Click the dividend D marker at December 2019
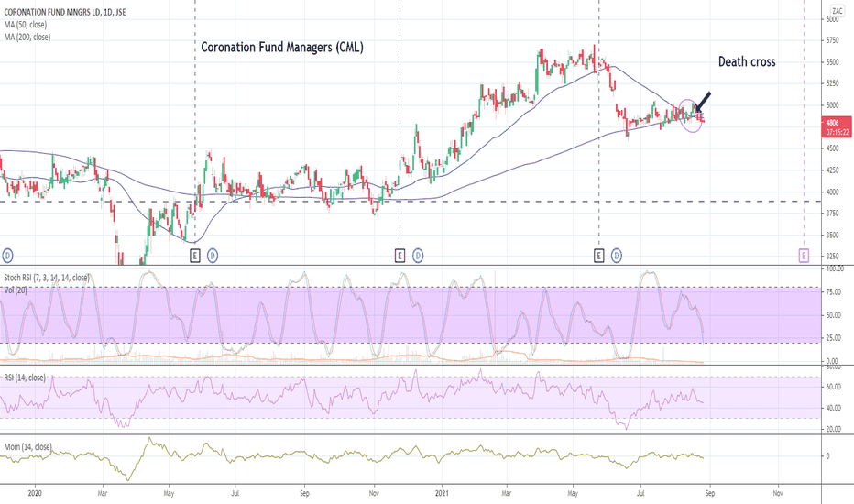854x504 pixels. pos(7,255)
